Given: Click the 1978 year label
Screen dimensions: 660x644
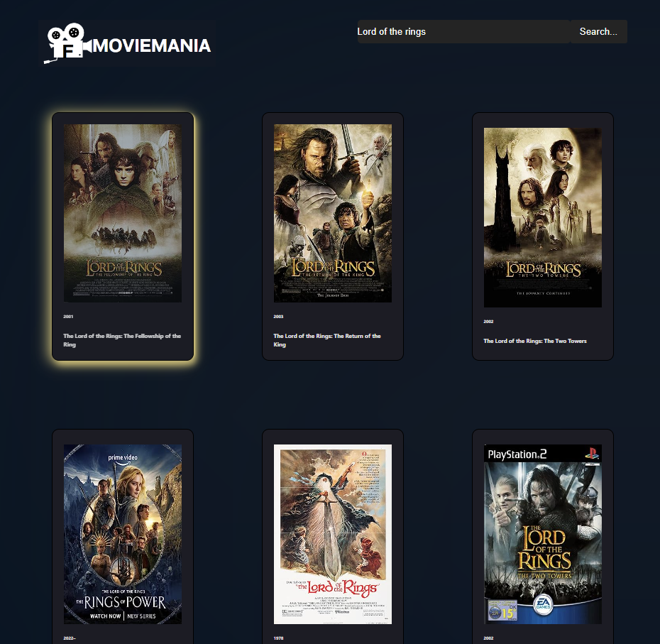Looking at the screenshot, I should 278,638.
